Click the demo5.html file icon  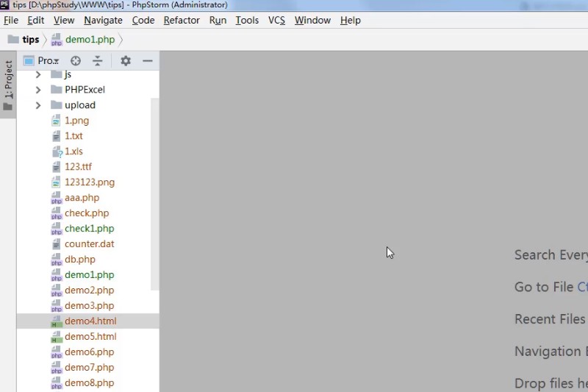tap(57, 337)
